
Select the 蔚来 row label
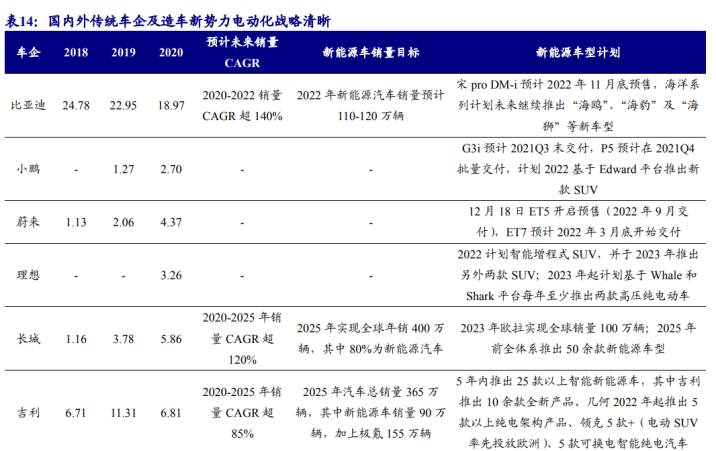28,222
